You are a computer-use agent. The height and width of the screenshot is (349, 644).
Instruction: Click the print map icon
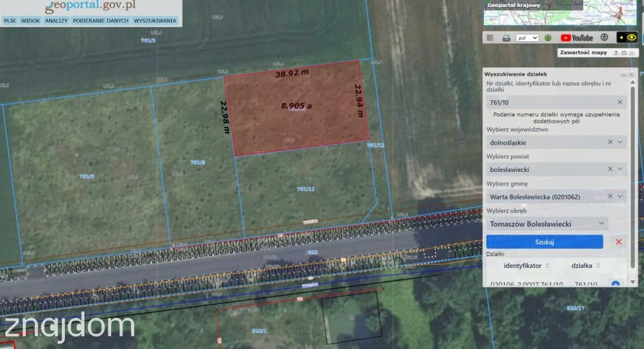click(x=506, y=38)
